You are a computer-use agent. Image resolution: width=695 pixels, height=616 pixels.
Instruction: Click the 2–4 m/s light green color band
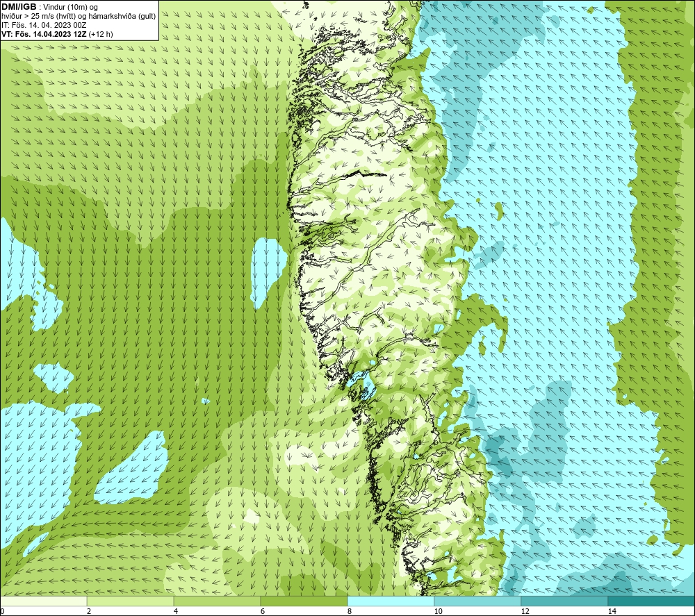click(x=130, y=601)
